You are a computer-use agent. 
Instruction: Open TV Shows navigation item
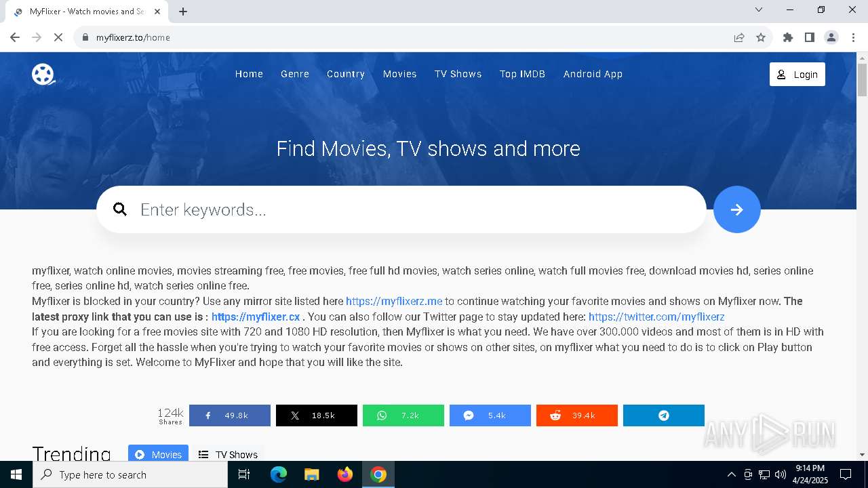pyautogui.click(x=458, y=74)
